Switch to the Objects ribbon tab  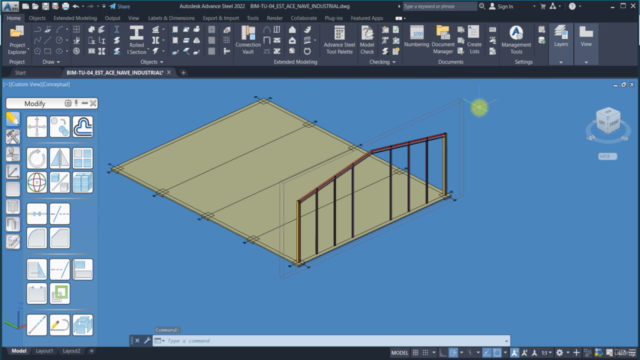(x=37, y=18)
